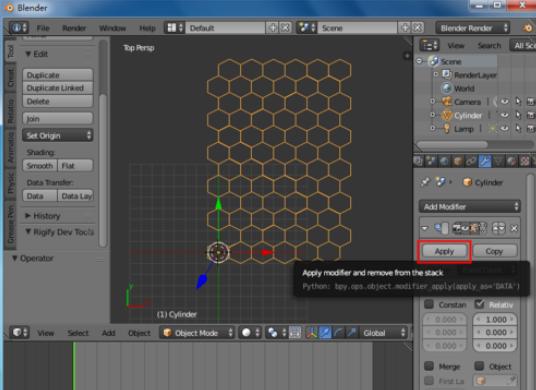
Task: Toggle Cylinder visibility eye icon
Action: pyautogui.click(x=504, y=115)
